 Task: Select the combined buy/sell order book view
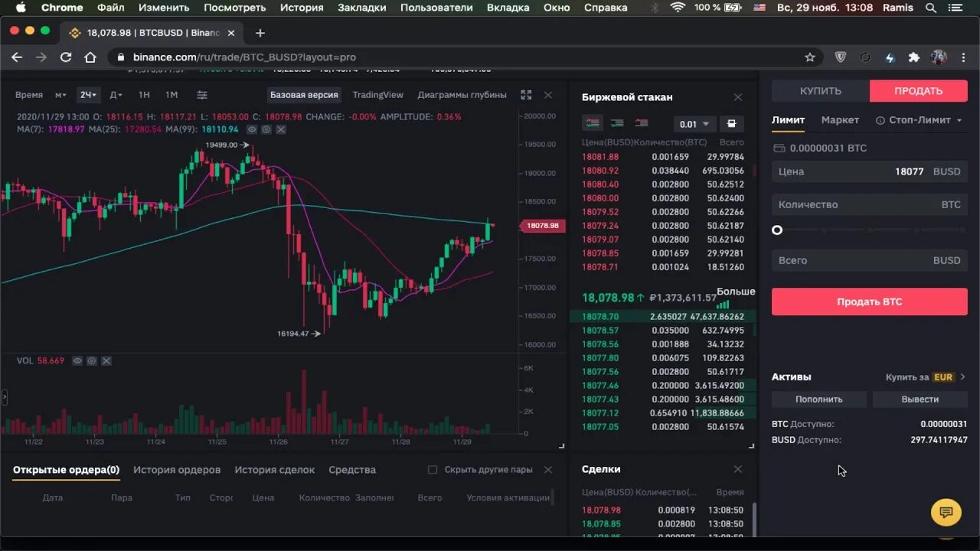click(593, 122)
